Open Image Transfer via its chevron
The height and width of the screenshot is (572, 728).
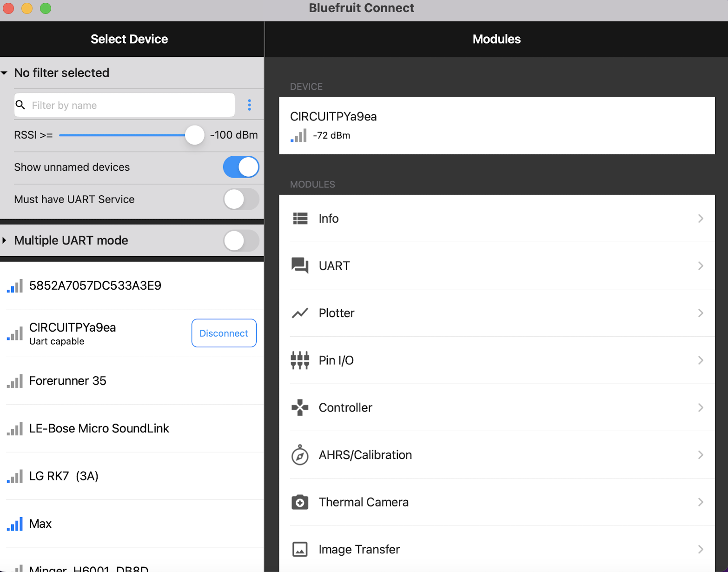coord(701,549)
